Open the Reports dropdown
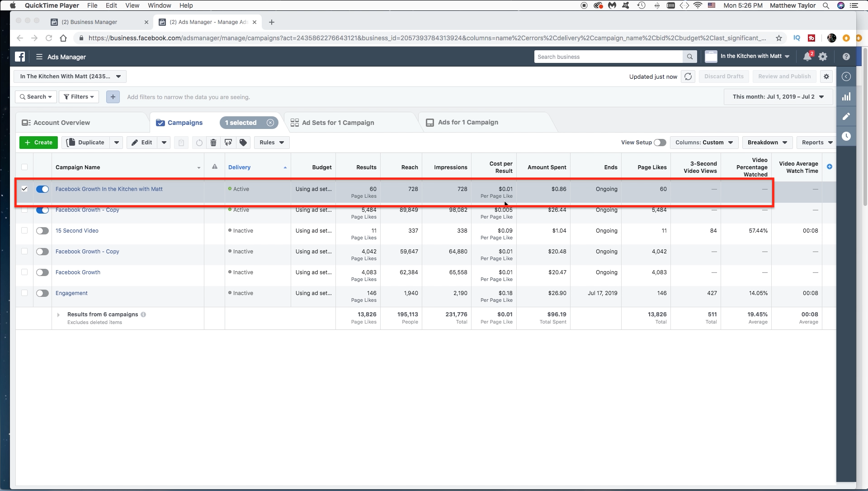Viewport: 868px width, 491px height. click(x=816, y=143)
